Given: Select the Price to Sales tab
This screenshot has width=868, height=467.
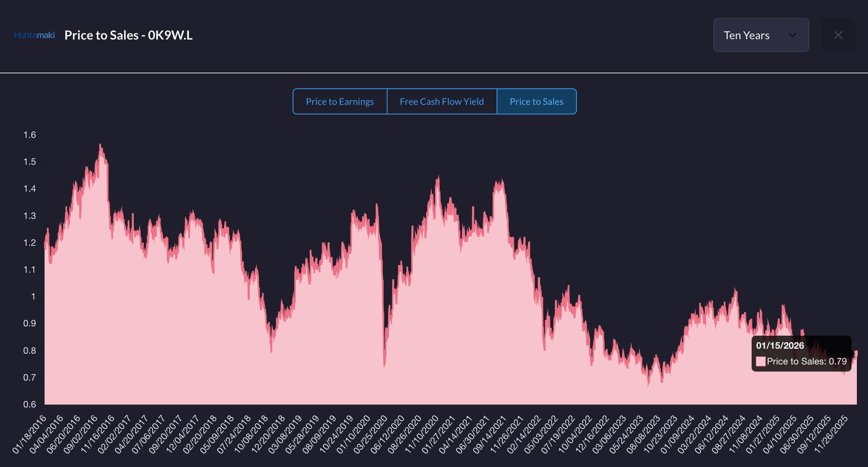Looking at the screenshot, I should (537, 101).
